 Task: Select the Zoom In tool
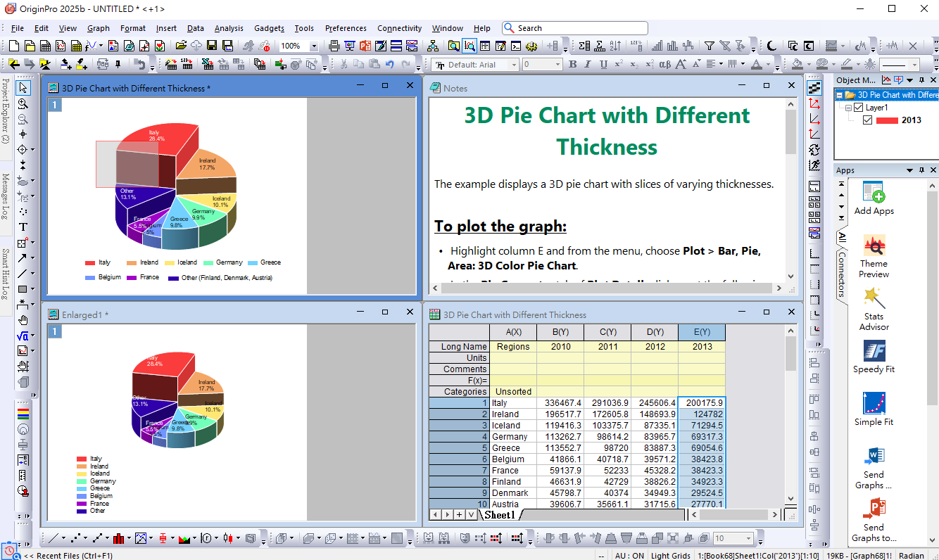(x=23, y=103)
